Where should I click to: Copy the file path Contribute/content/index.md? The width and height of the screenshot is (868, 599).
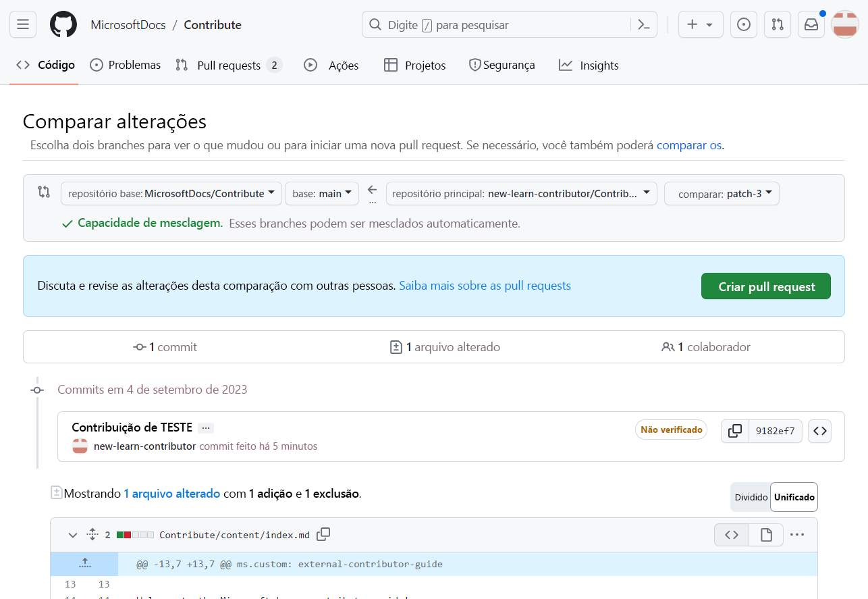click(323, 534)
